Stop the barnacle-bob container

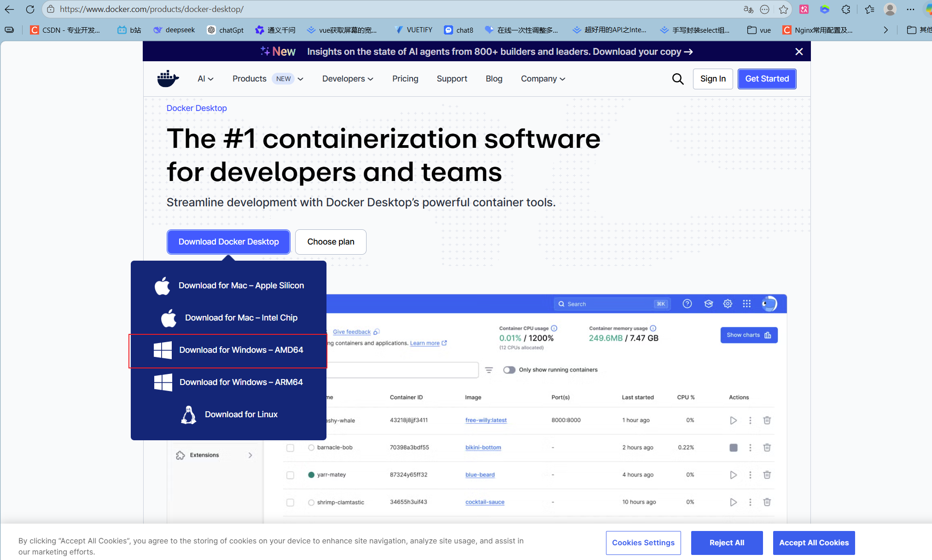pyautogui.click(x=734, y=448)
